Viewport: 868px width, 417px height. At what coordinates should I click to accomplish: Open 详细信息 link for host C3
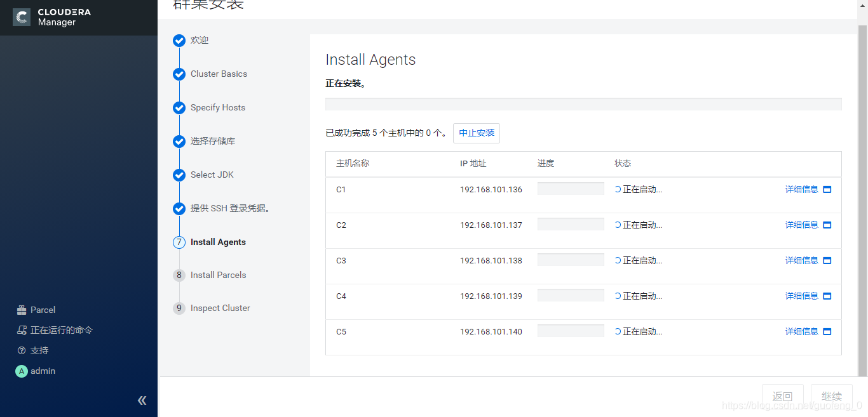point(802,260)
